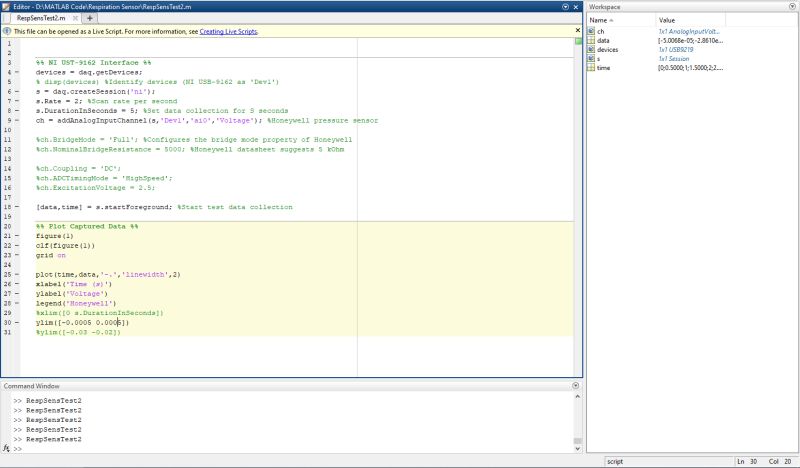Image resolution: width=800 pixels, height=468 pixels.
Task: Click the Col 20 status bar indicator
Action: tap(781, 461)
